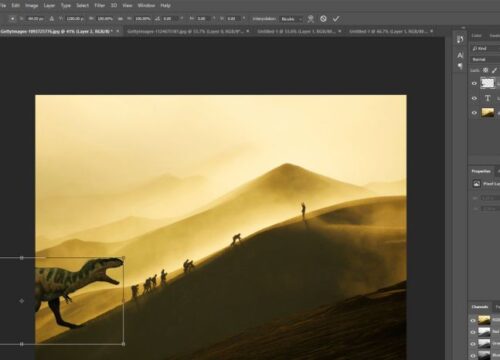Click the width percentage input field

click(x=105, y=19)
